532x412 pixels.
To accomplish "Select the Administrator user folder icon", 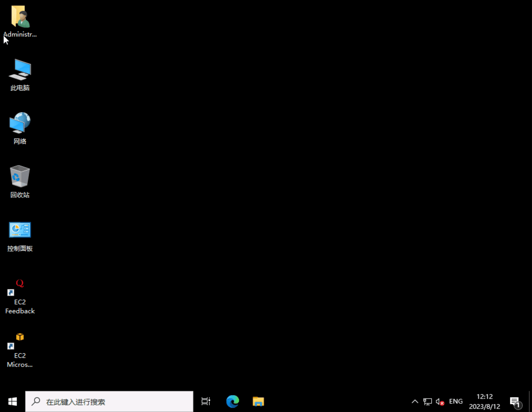I will 20,17.
